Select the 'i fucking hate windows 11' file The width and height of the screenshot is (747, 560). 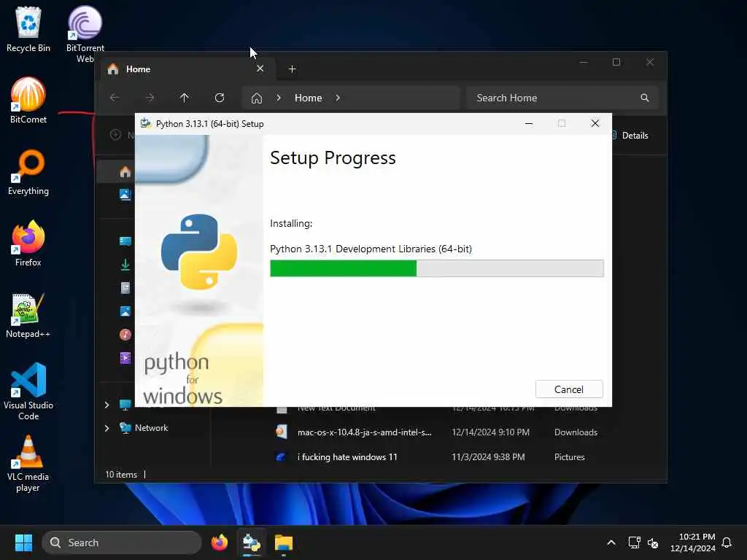pyautogui.click(x=347, y=457)
